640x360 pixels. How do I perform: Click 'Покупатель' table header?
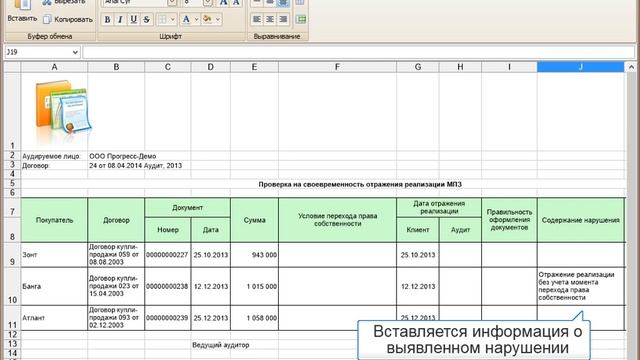[x=54, y=220]
